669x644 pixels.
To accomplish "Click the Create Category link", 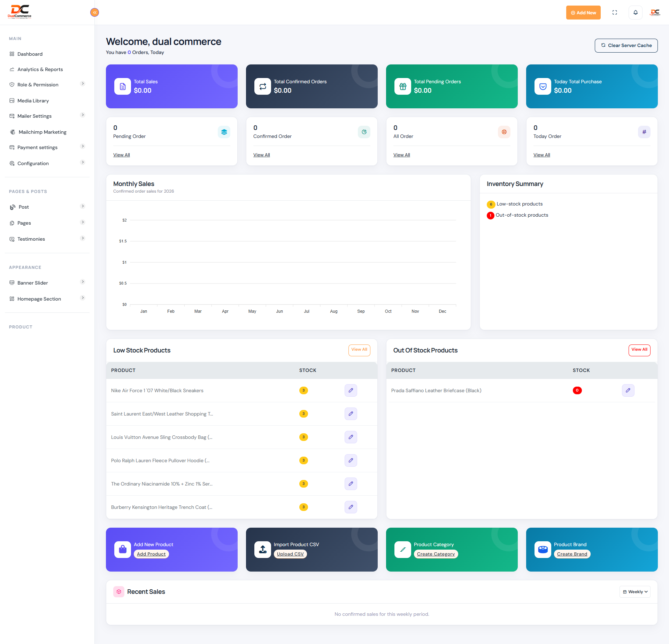I will (436, 554).
